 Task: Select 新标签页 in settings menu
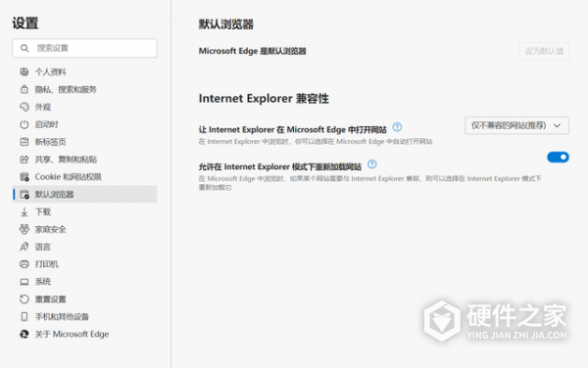tap(84, 142)
